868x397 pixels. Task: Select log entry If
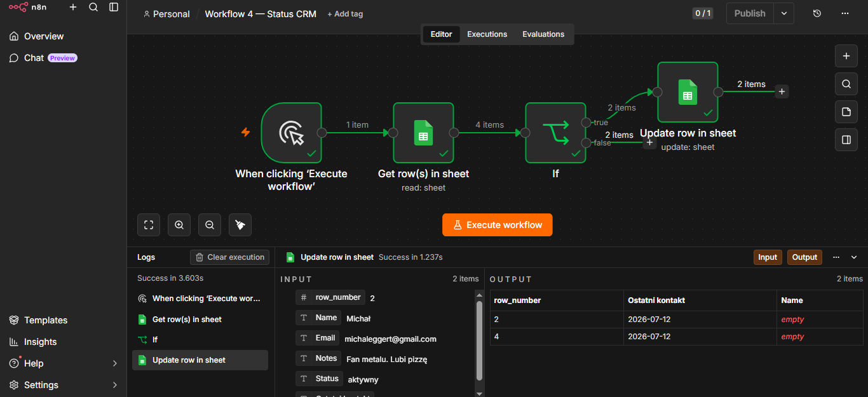pyautogui.click(x=200, y=340)
